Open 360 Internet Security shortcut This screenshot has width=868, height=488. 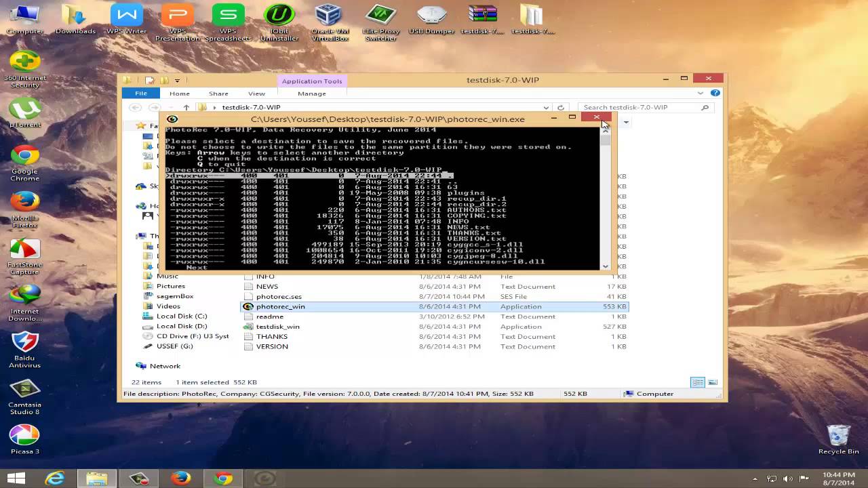pyautogui.click(x=25, y=69)
